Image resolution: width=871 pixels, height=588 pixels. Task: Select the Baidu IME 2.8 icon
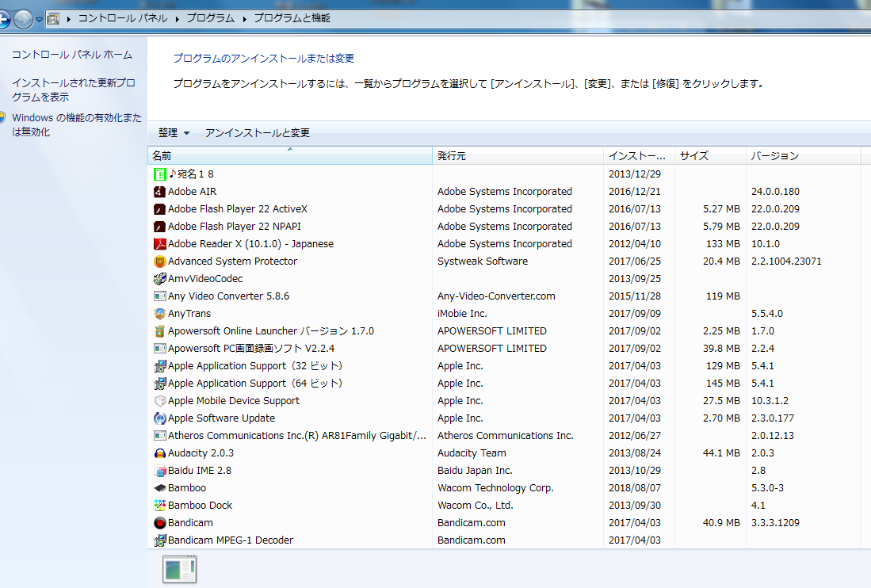click(159, 471)
